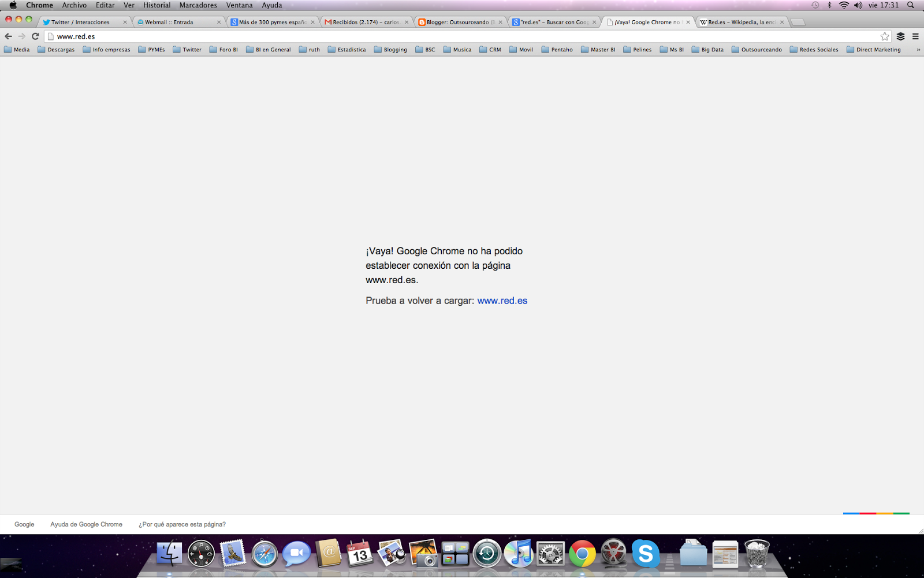The width and height of the screenshot is (924, 578).
Task: Open the Chrome hamburger menu
Action: click(x=915, y=36)
